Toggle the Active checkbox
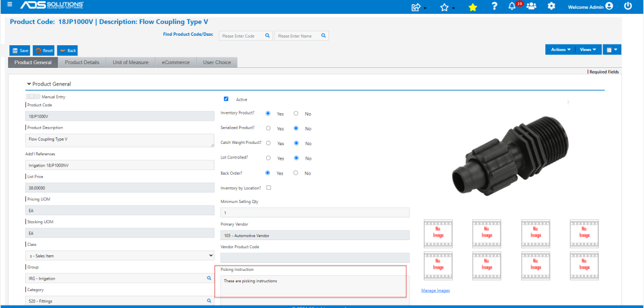This screenshot has height=308, width=644. [x=226, y=99]
